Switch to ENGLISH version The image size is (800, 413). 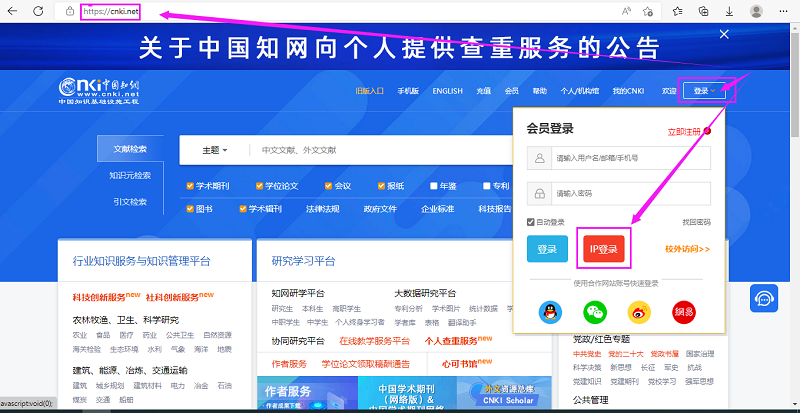click(447, 91)
